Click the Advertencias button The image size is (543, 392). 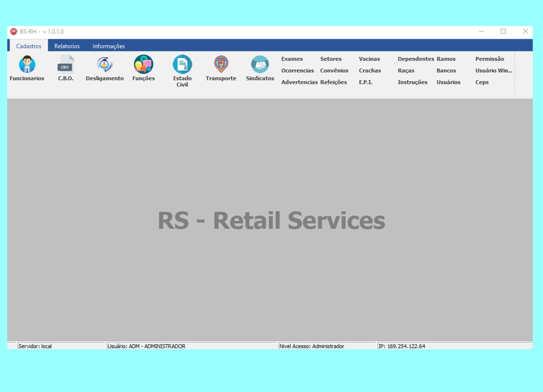(x=299, y=82)
